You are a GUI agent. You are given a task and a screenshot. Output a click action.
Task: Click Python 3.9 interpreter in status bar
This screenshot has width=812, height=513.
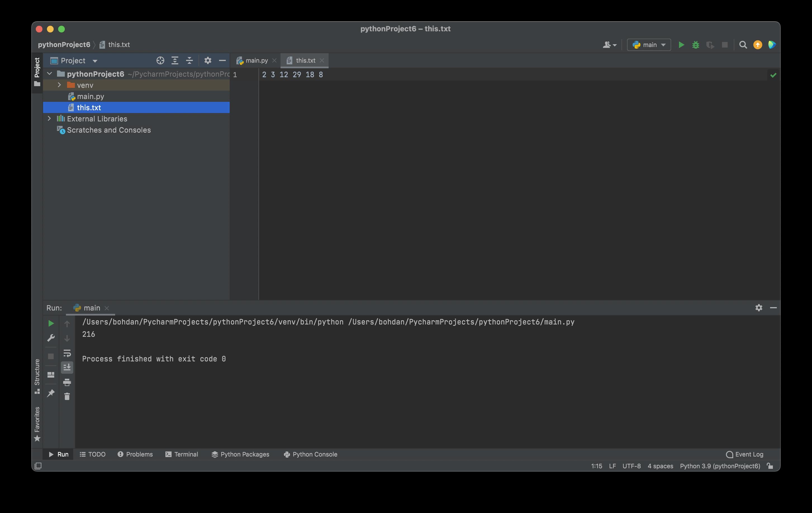click(720, 466)
